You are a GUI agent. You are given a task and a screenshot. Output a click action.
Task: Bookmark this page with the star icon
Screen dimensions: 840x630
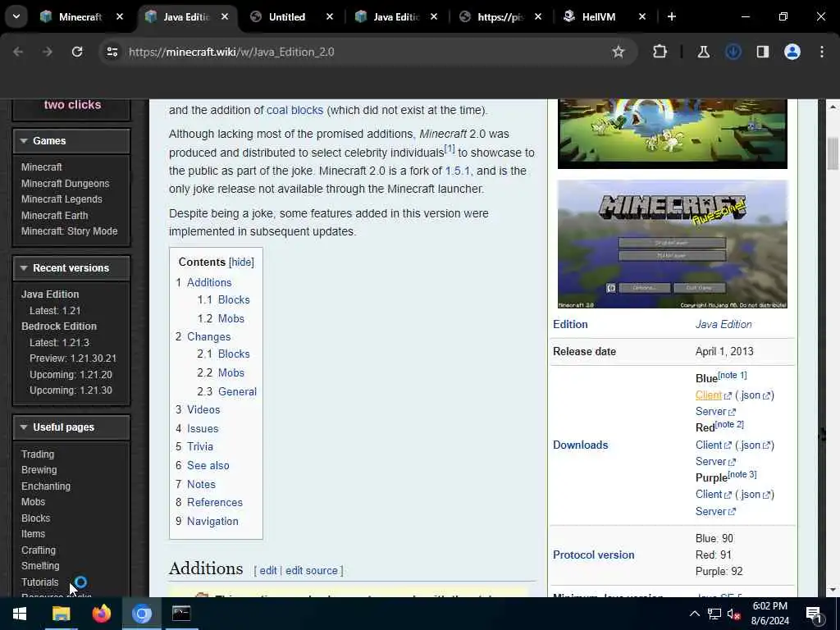(x=619, y=52)
